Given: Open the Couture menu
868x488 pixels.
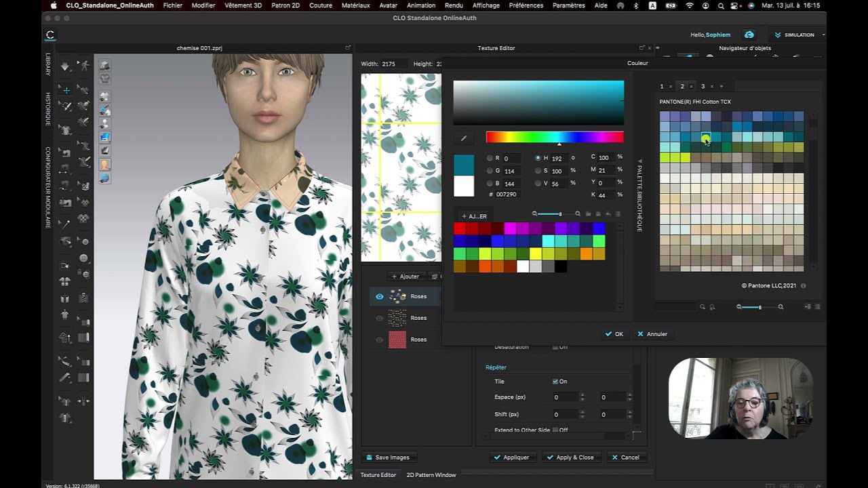Looking at the screenshot, I should 321,5.
